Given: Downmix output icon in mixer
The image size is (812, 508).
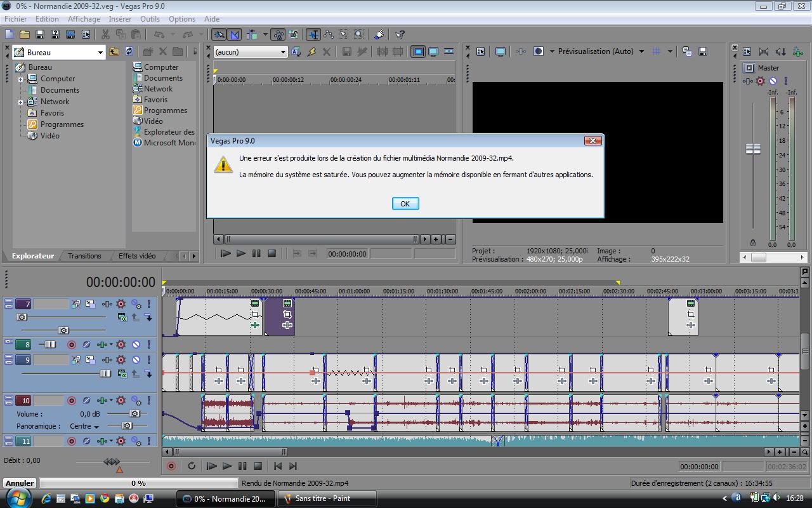Looking at the screenshot, I should pyautogui.click(x=764, y=51).
